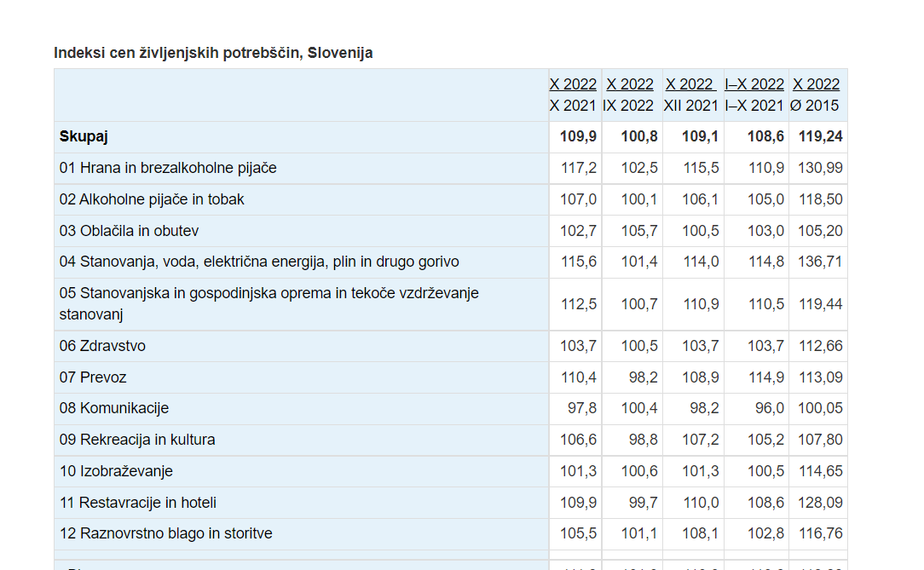Click column header I–X 2022 / I–X 2021

754,95
